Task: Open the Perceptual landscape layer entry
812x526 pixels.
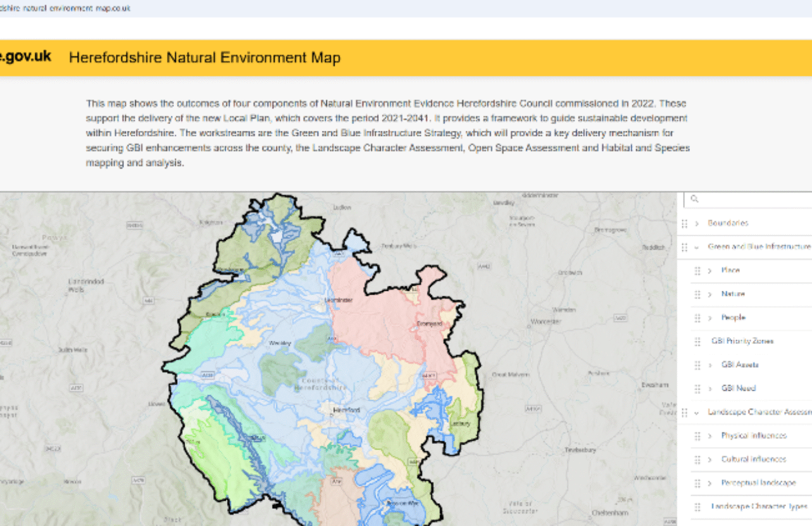Action: click(758, 483)
